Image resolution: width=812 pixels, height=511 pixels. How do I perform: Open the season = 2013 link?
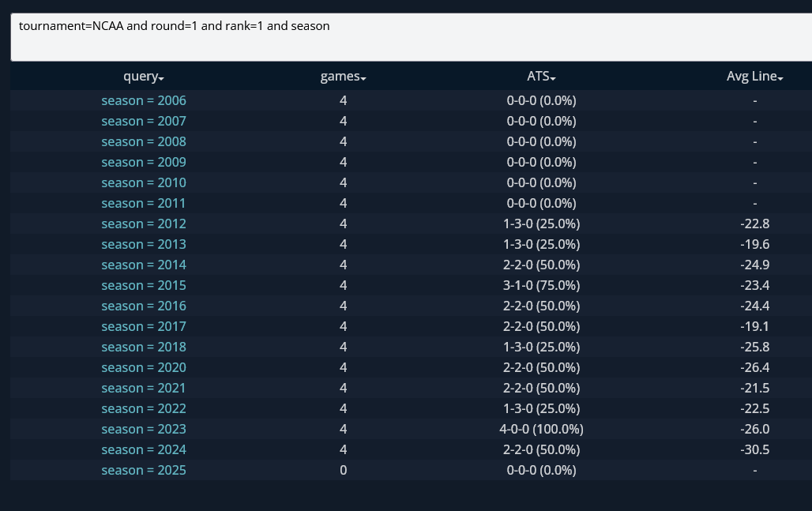point(144,244)
